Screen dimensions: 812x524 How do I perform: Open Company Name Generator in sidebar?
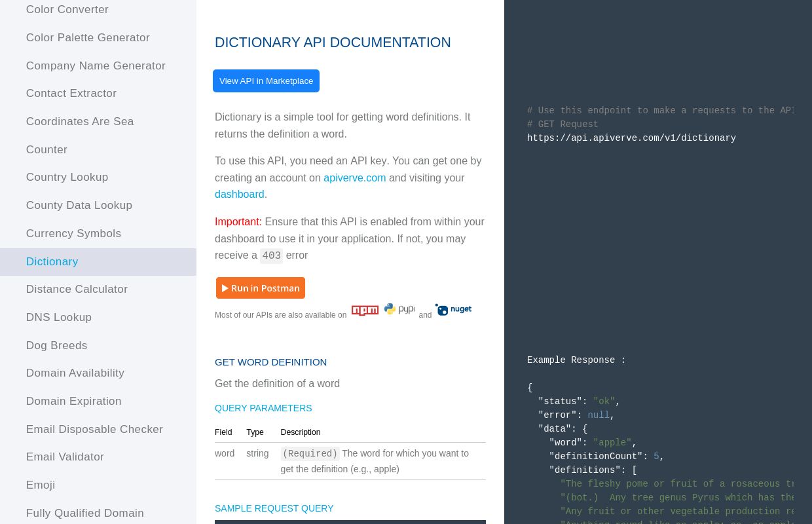click(x=98, y=66)
